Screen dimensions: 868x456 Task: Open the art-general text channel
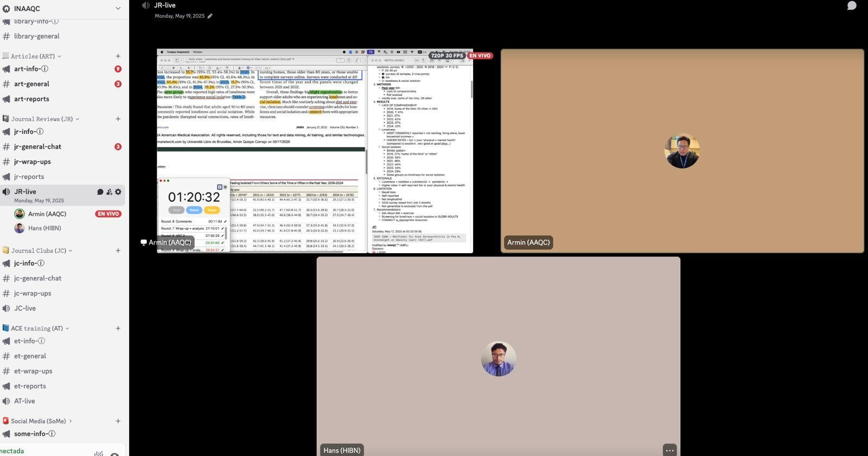click(31, 84)
